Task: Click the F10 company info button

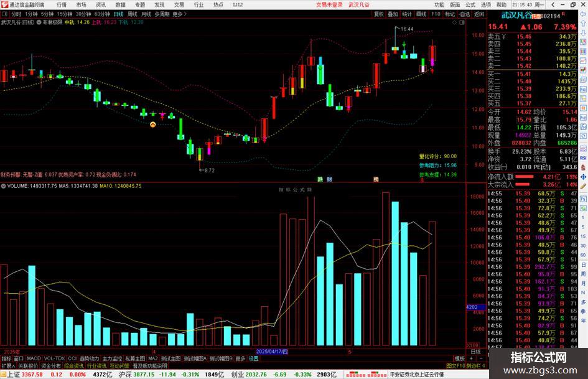Action: point(436,14)
